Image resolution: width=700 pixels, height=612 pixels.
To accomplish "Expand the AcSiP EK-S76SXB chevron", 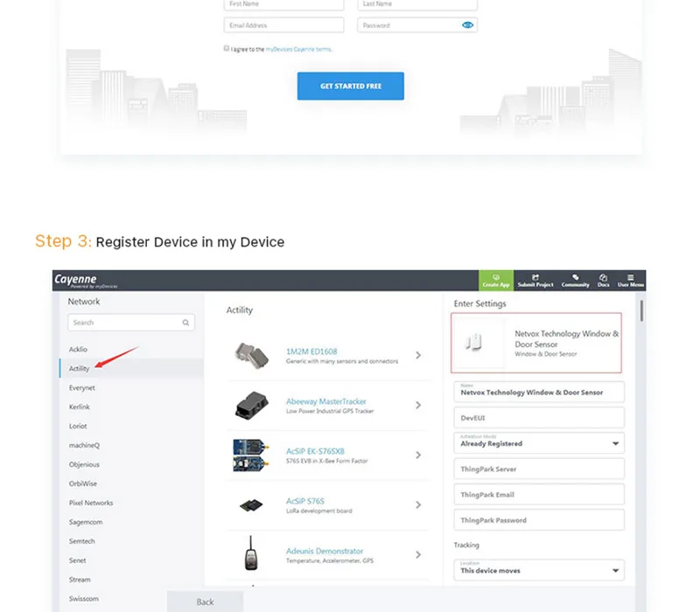I will pos(418,455).
